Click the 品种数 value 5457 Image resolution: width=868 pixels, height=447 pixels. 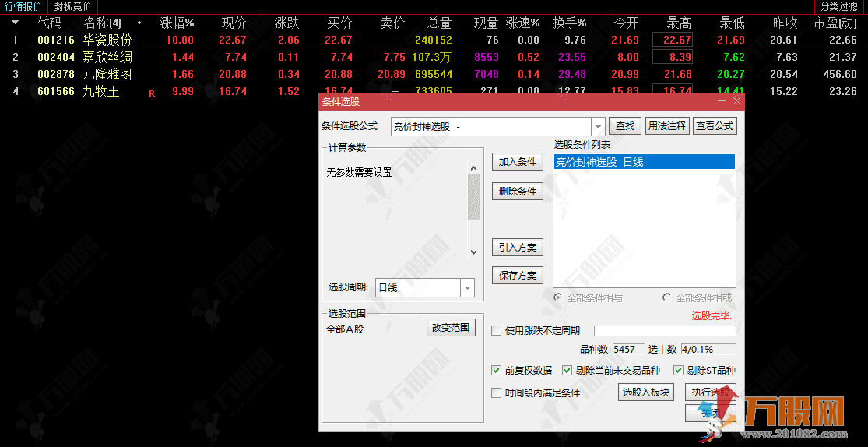pyautogui.click(x=627, y=350)
